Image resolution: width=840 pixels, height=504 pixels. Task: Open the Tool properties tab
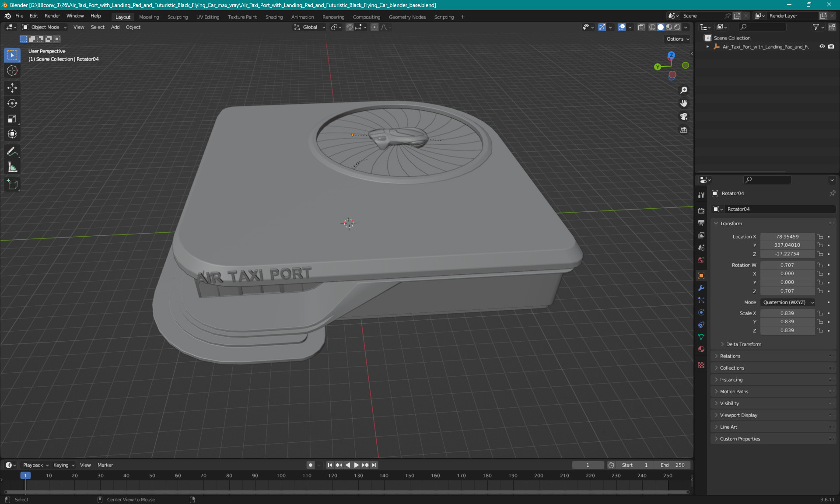click(701, 195)
